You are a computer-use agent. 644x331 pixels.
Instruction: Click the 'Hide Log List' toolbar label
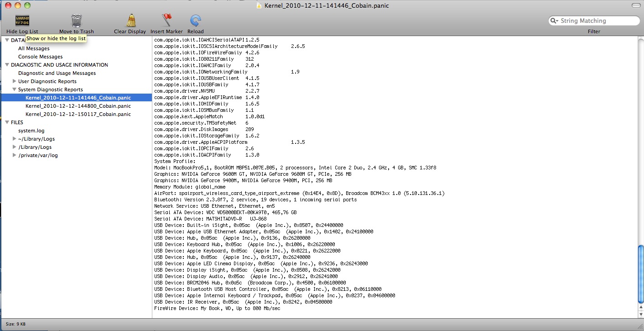(22, 32)
